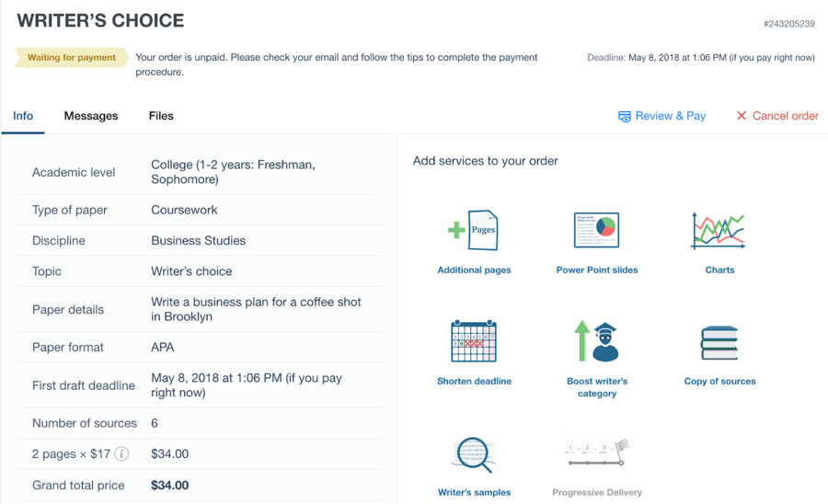Add Charts via the line graph icon
This screenshot has height=504, width=828.
pyautogui.click(x=719, y=231)
